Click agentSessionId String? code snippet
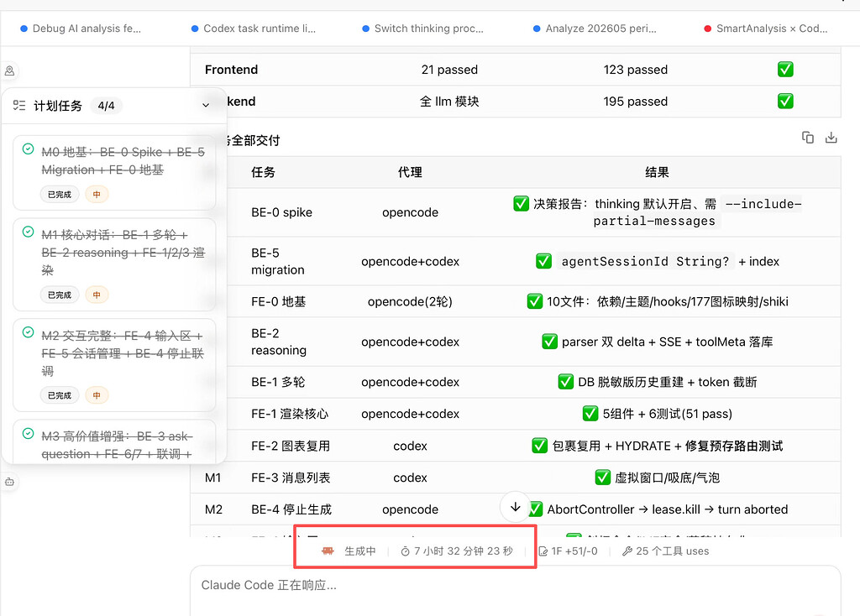 pos(644,261)
